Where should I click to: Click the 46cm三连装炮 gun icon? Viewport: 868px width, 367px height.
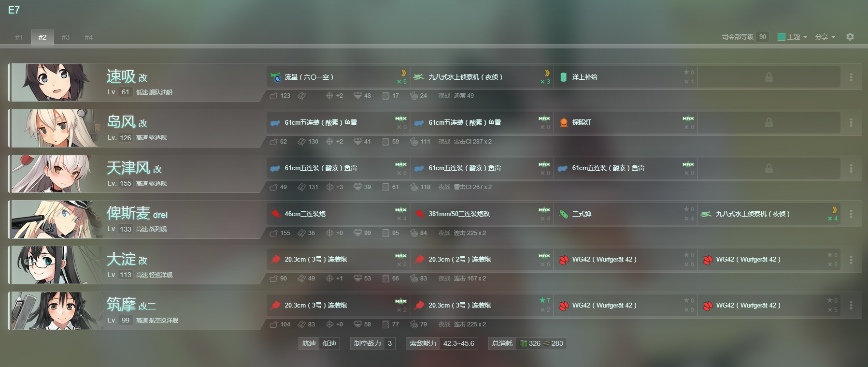click(x=276, y=214)
